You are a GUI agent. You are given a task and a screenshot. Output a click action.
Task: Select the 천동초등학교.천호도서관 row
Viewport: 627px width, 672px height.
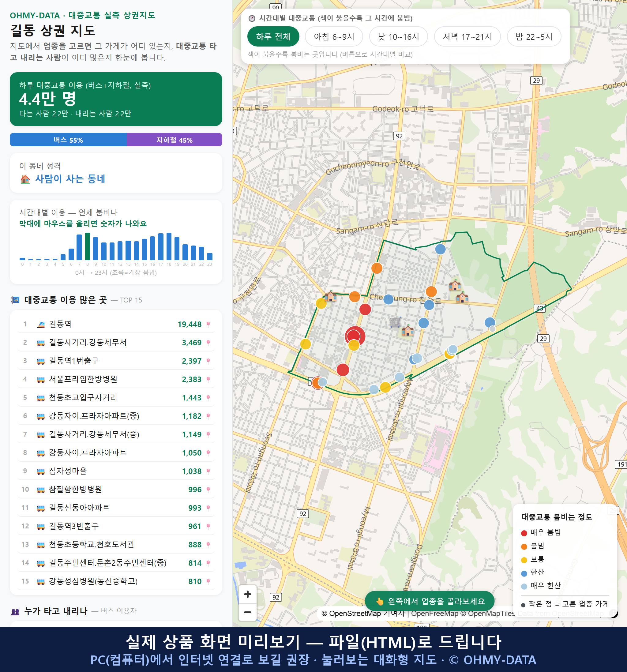pos(116,545)
